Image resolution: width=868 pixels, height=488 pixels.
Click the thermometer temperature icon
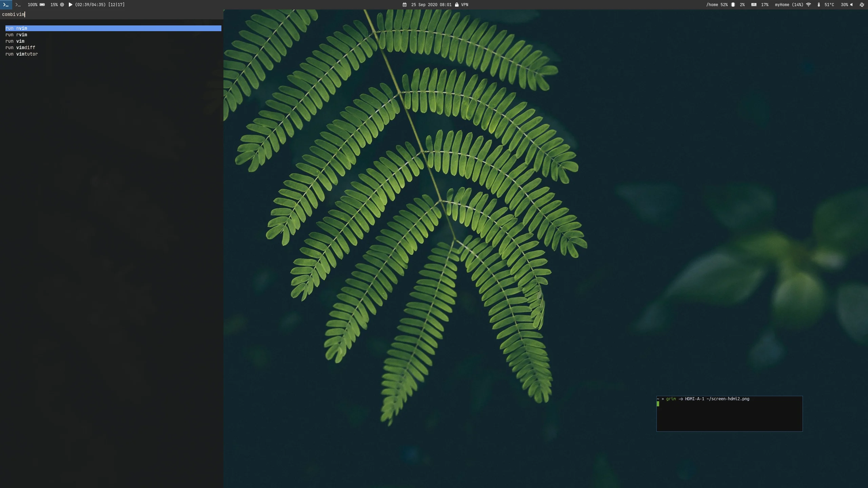click(x=819, y=5)
